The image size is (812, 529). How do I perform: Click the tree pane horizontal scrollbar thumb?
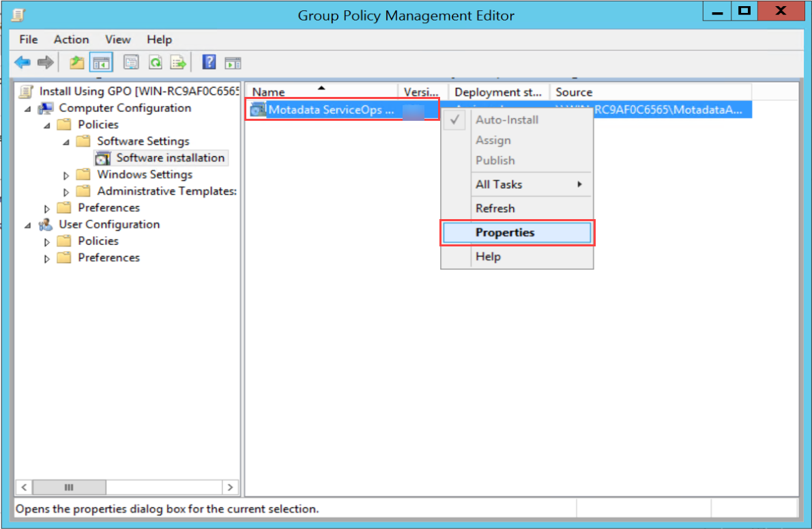pos(68,487)
